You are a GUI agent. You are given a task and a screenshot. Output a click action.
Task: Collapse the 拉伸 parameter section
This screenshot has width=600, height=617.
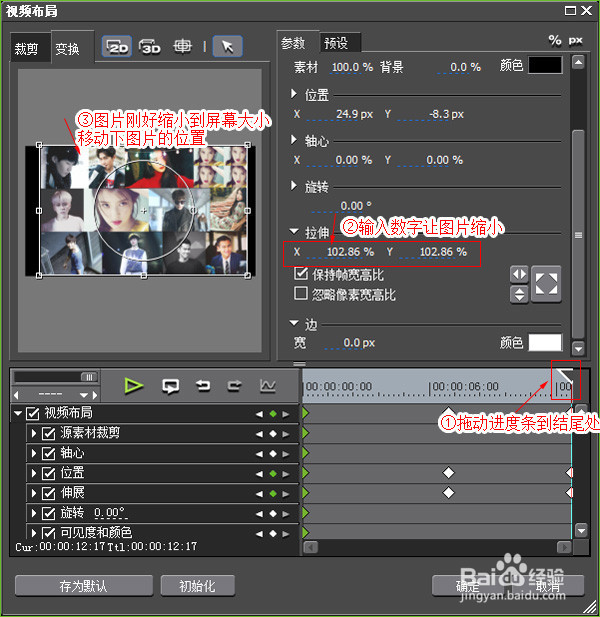(294, 231)
